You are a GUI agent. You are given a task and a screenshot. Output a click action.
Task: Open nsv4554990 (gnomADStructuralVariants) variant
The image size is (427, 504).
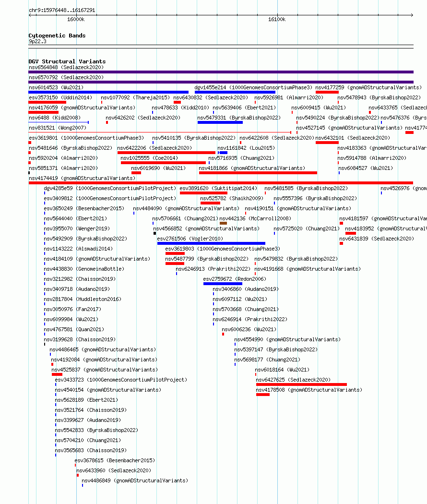[x=235, y=344]
